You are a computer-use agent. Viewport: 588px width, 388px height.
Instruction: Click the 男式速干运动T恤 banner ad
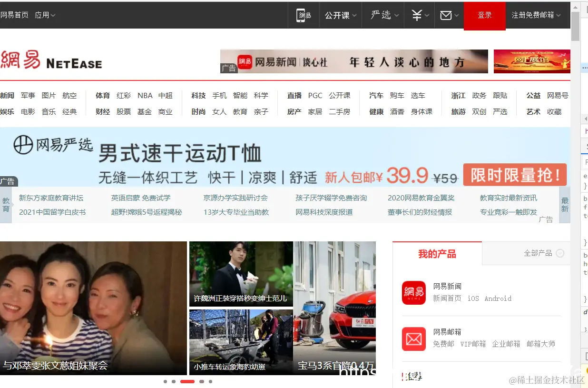click(x=285, y=157)
